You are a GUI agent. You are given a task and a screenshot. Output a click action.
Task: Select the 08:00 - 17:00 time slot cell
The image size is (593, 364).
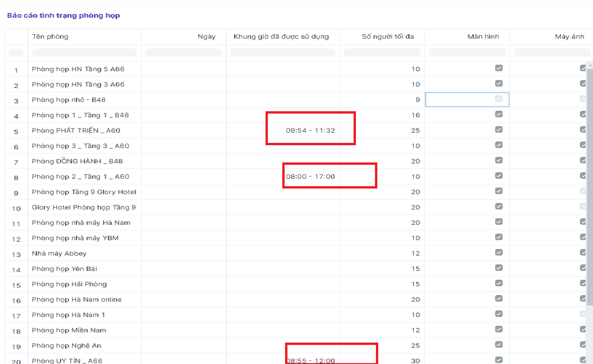310,176
